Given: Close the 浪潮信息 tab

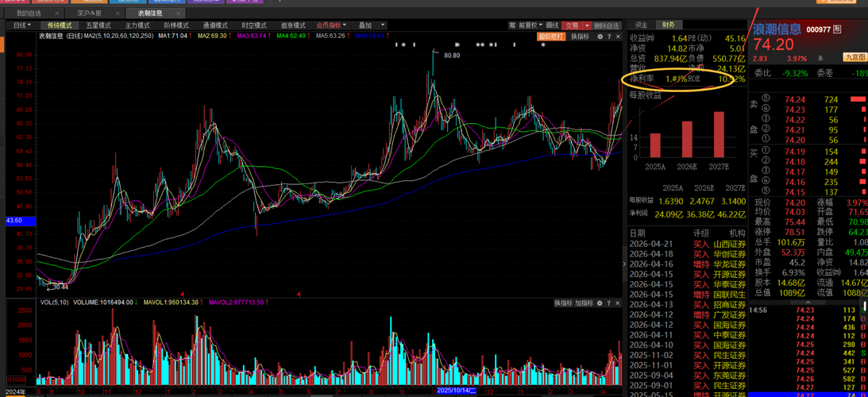Looking at the screenshot, I should click(x=178, y=13).
